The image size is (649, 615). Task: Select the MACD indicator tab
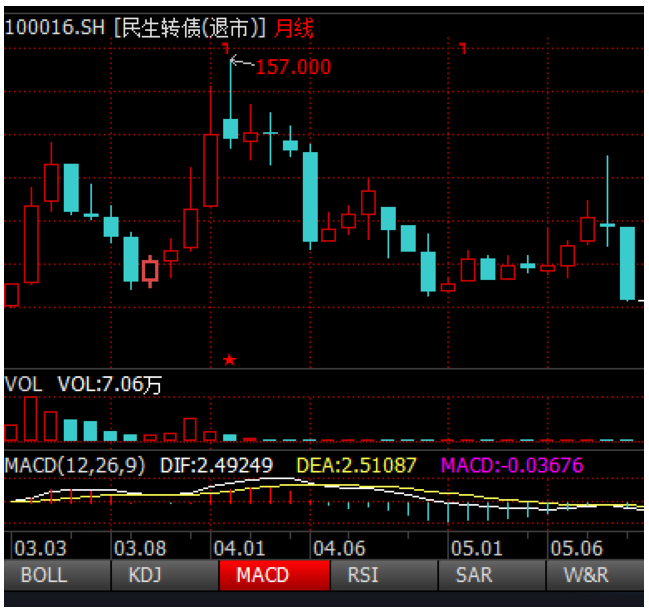274,575
